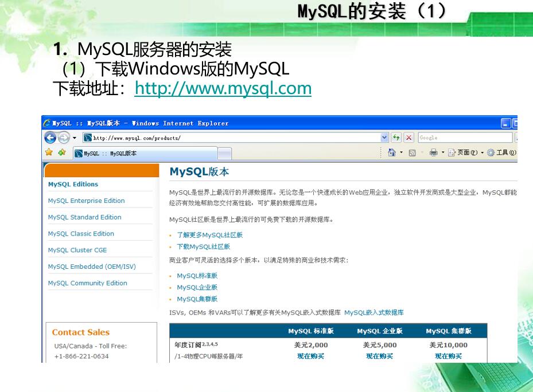Viewport: 533px width, 392px height.
Task: Click the MySQL企业版 link
Action: pos(197,287)
